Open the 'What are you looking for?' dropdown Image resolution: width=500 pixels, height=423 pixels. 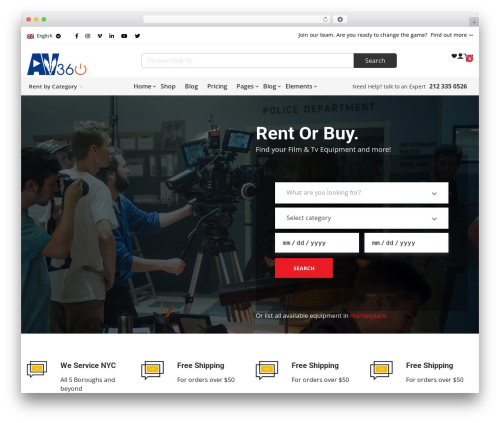(362, 193)
